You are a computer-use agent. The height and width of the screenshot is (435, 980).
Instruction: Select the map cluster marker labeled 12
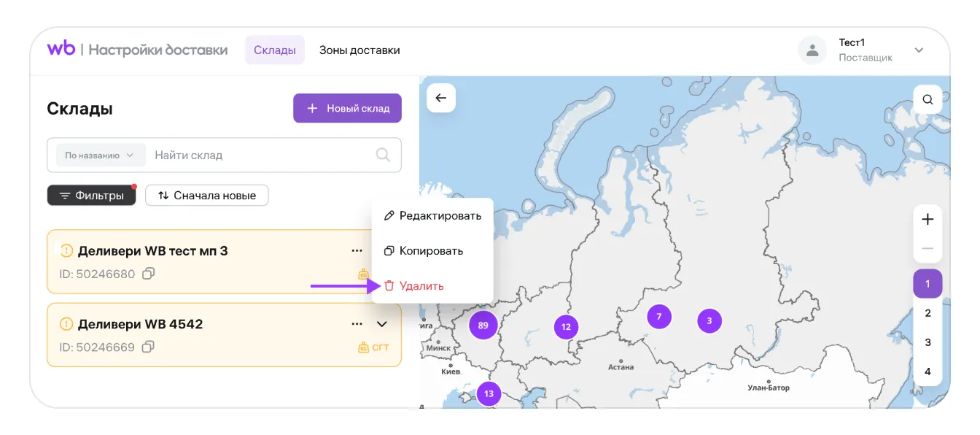click(566, 327)
